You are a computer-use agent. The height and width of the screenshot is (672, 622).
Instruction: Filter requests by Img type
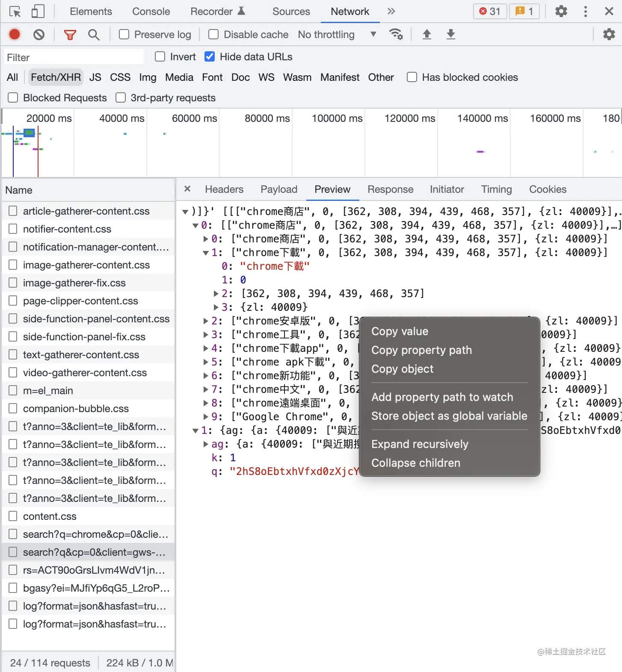[148, 77]
